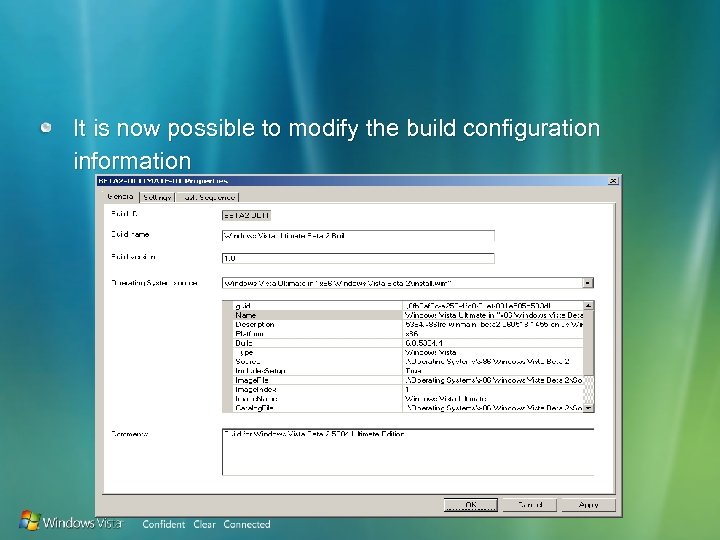
Task: Open the Operating System source dropdown arrow
Action: point(588,283)
